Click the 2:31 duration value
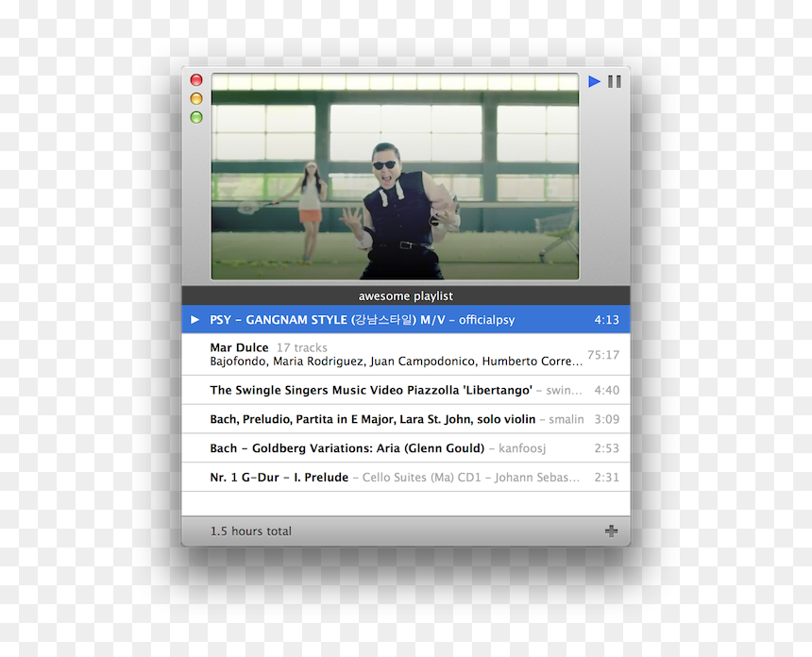The image size is (812, 657). (606, 477)
